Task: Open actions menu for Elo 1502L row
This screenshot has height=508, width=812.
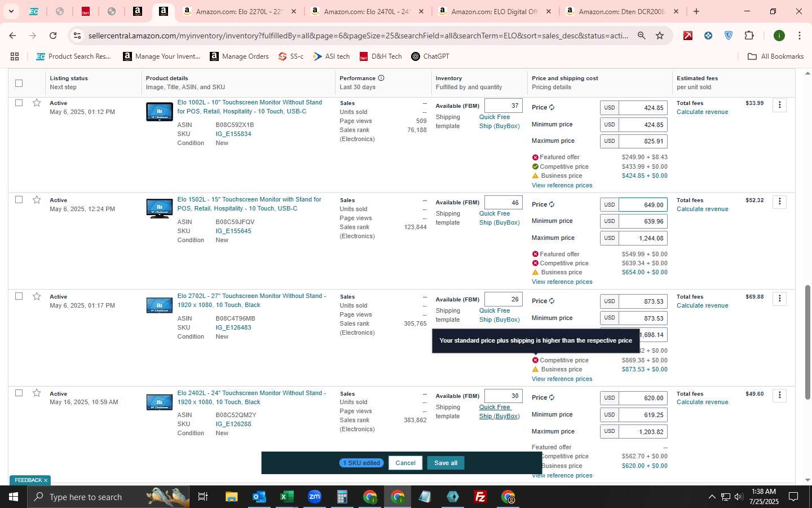Action: [779, 202]
